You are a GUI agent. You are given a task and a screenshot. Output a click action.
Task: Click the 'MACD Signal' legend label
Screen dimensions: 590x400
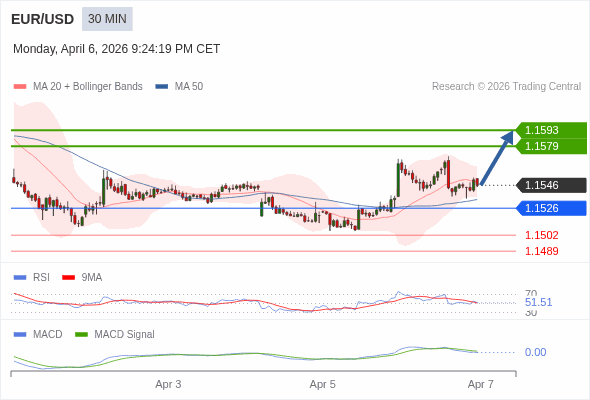[125, 335]
